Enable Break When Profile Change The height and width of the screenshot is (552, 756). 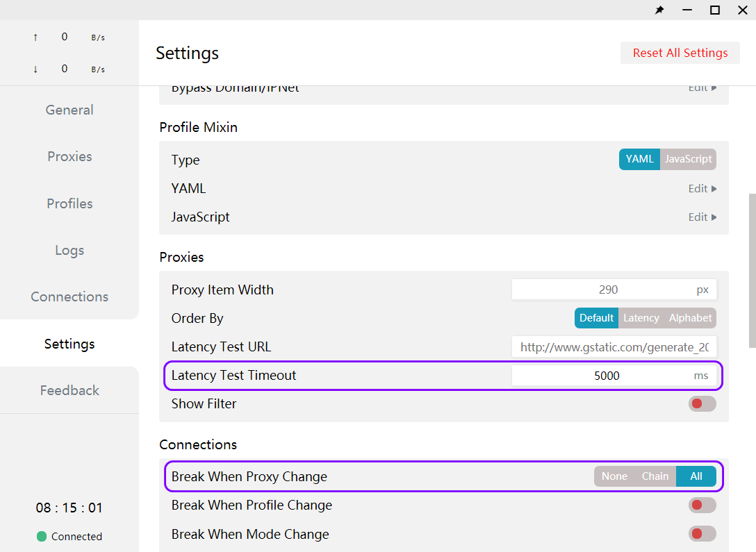pyautogui.click(x=702, y=505)
